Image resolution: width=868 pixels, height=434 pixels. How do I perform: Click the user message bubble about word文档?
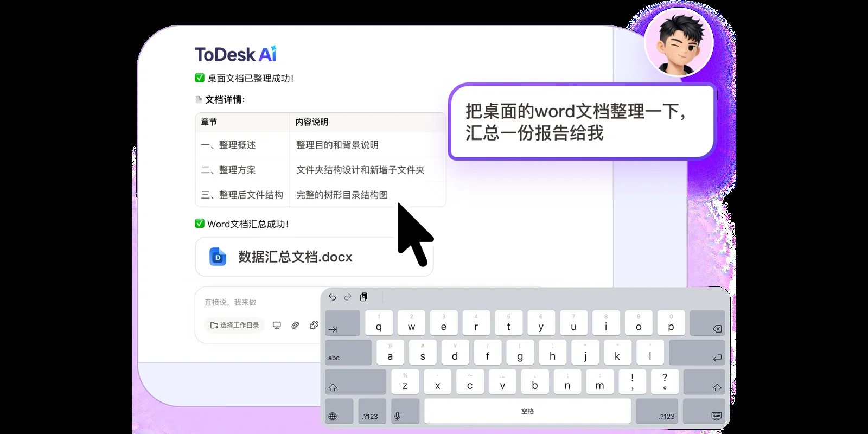click(x=582, y=122)
